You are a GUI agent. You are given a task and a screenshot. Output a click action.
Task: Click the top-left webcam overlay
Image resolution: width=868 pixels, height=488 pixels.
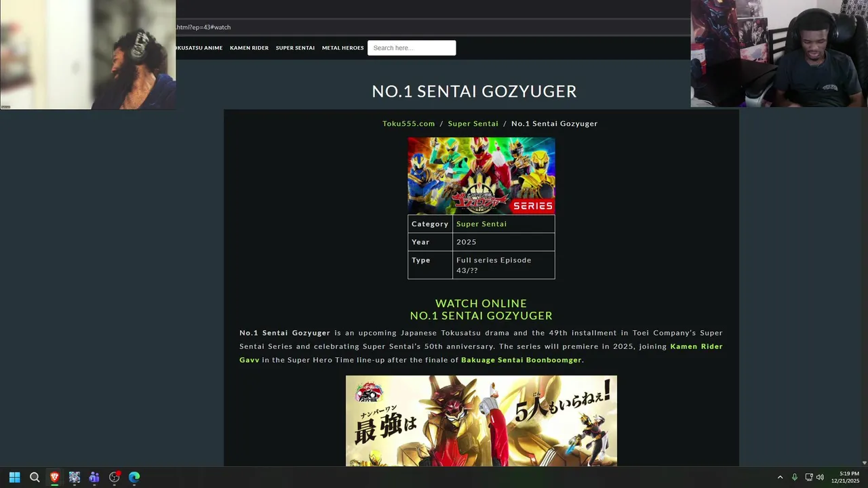coord(88,54)
